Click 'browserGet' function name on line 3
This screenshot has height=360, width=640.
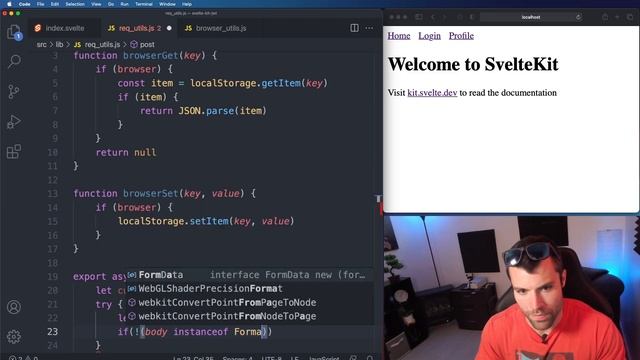pyautogui.click(x=151, y=56)
